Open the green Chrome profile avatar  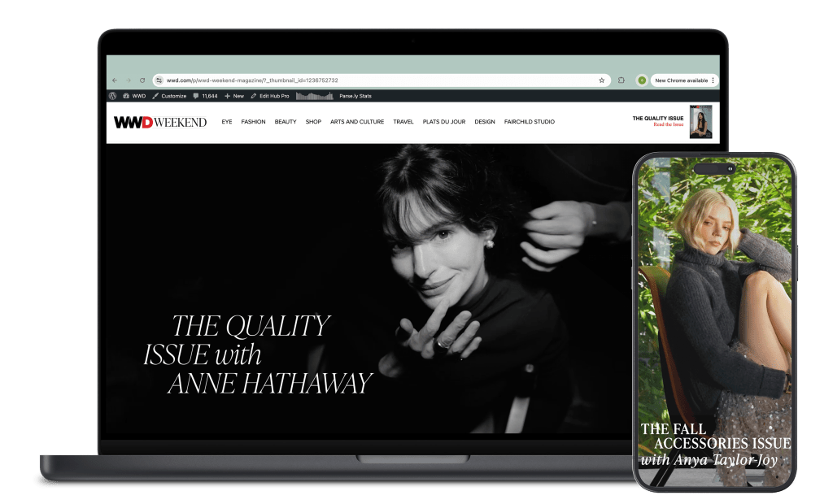(642, 80)
